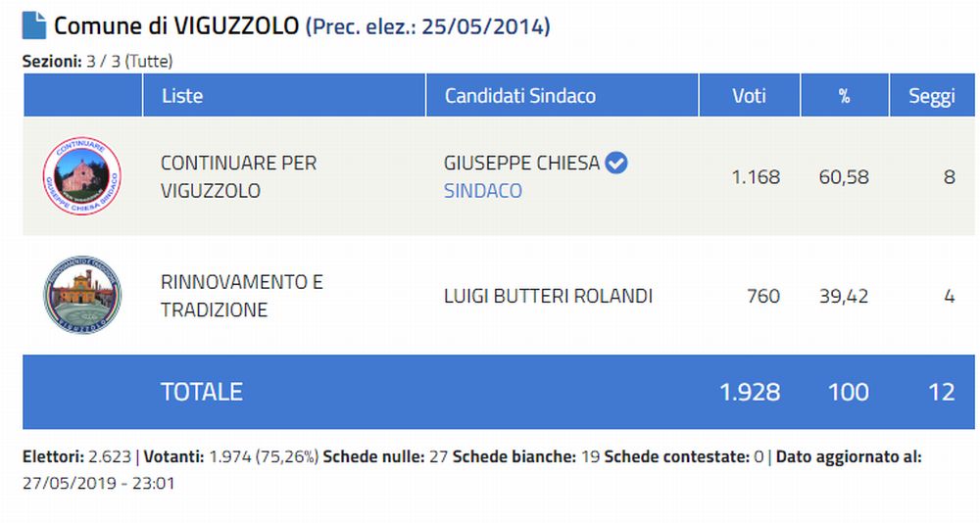Click the document icon beside Comune di VIGUZZOLO

click(x=34, y=25)
